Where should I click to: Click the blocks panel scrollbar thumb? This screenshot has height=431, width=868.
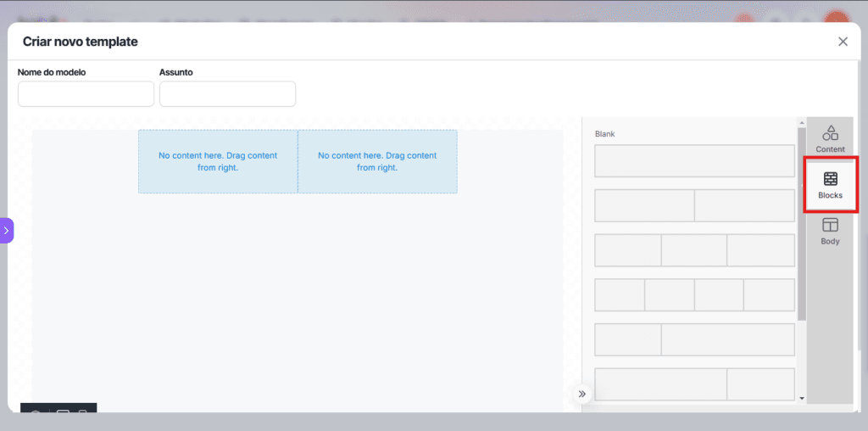pyautogui.click(x=802, y=221)
